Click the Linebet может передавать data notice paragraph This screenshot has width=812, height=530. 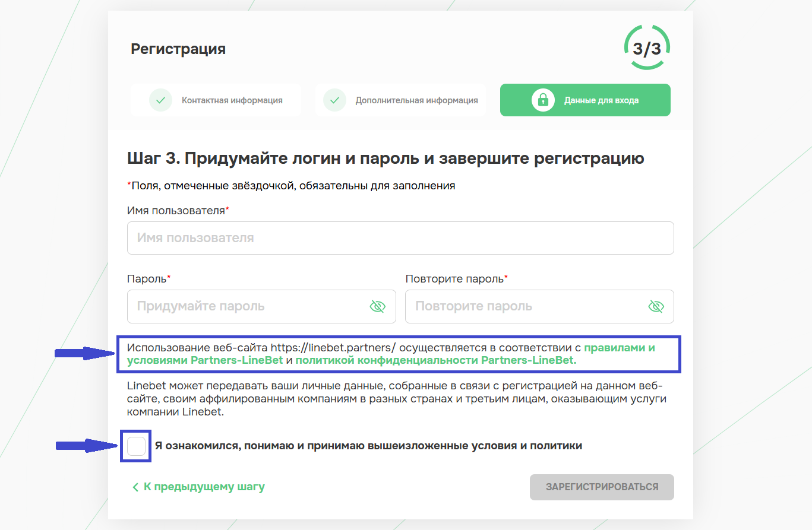(397, 399)
